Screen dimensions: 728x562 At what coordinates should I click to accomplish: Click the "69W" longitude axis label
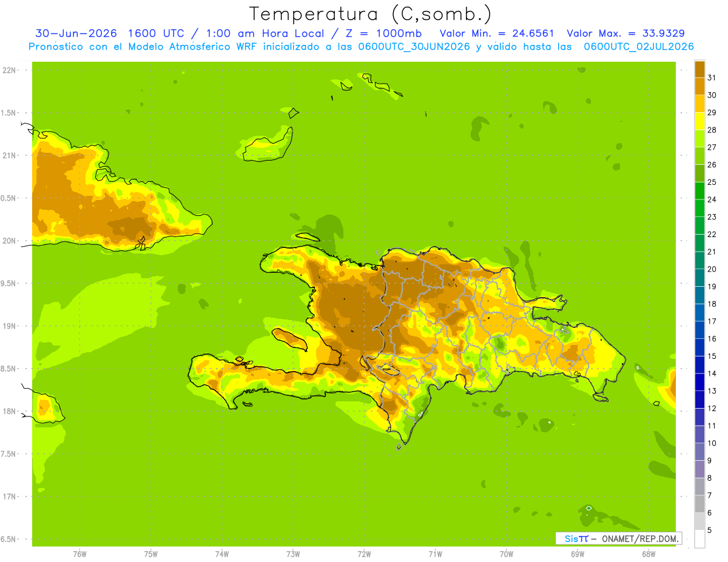pyautogui.click(x=578, y=554)
